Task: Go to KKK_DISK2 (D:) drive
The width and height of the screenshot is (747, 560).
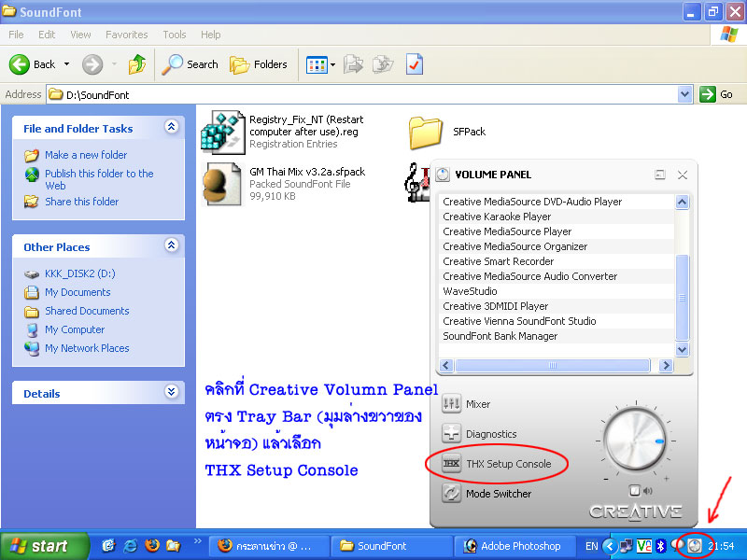Action: coord(80,273)
